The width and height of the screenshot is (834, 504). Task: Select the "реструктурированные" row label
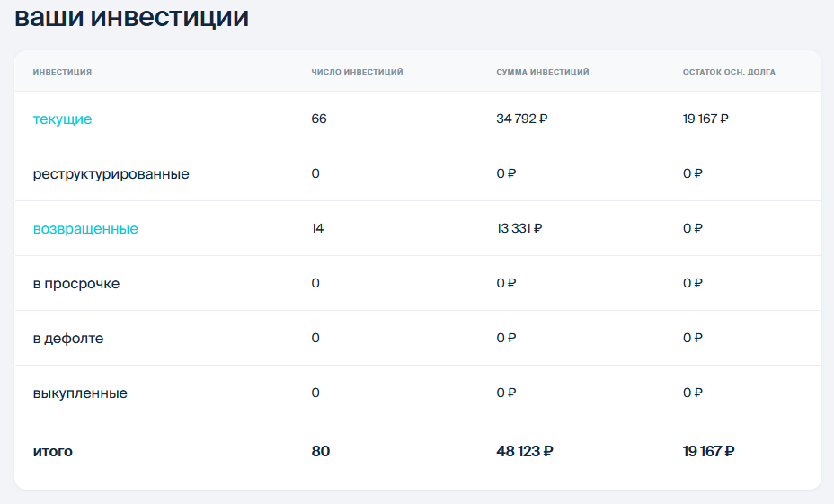pos(111,174)
